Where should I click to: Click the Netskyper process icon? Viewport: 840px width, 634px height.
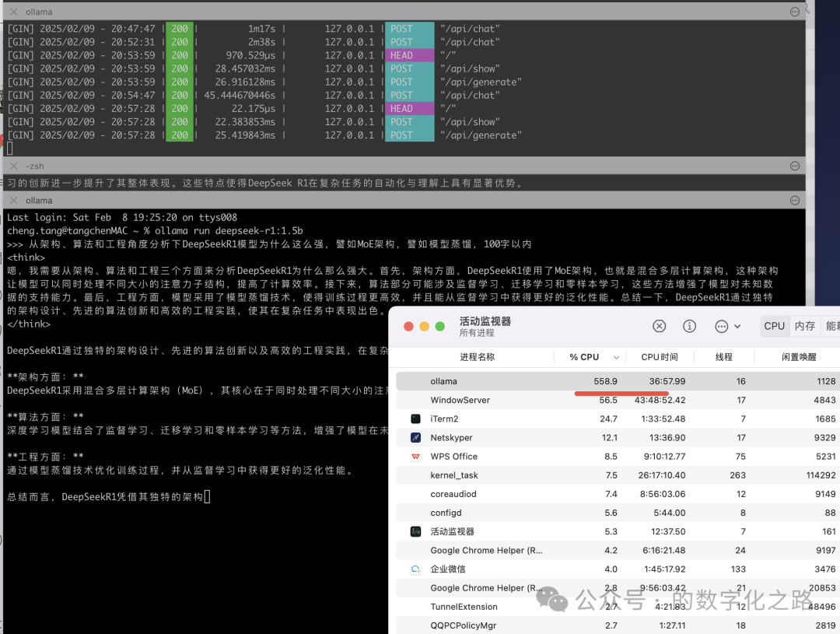(x=415, y=438)
